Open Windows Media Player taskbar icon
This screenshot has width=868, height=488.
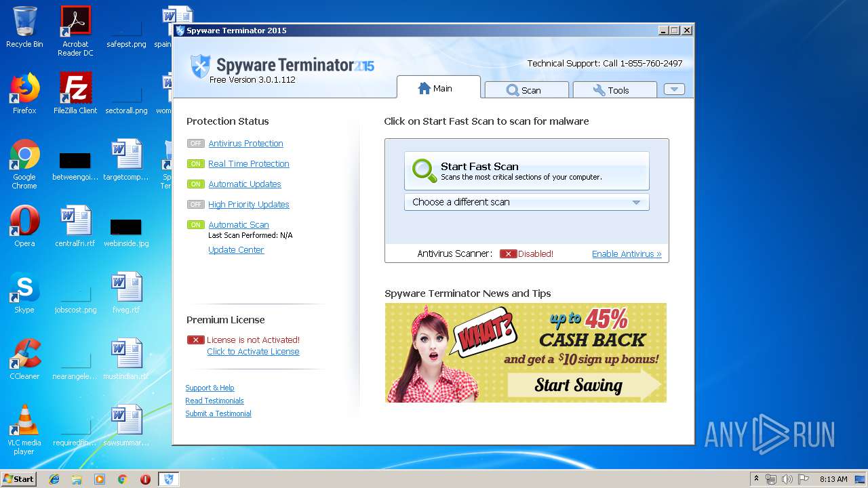pos(100,479)
